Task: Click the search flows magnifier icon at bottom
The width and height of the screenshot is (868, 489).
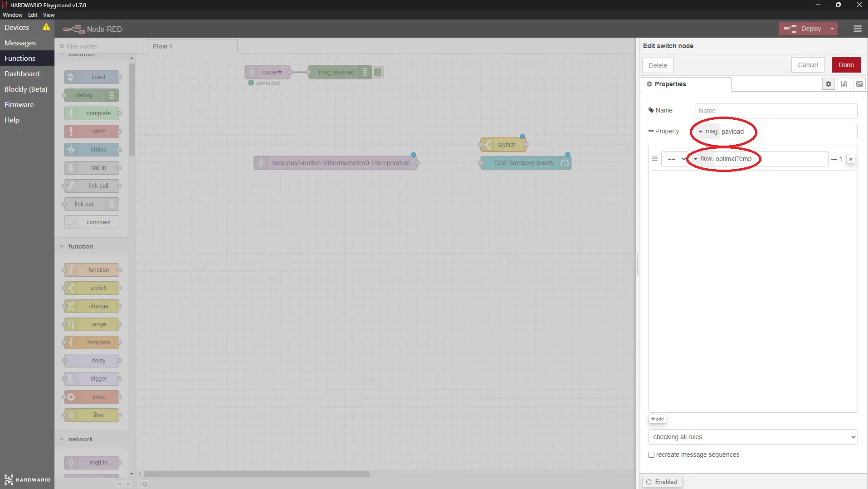Action: (x=145, y=484)
